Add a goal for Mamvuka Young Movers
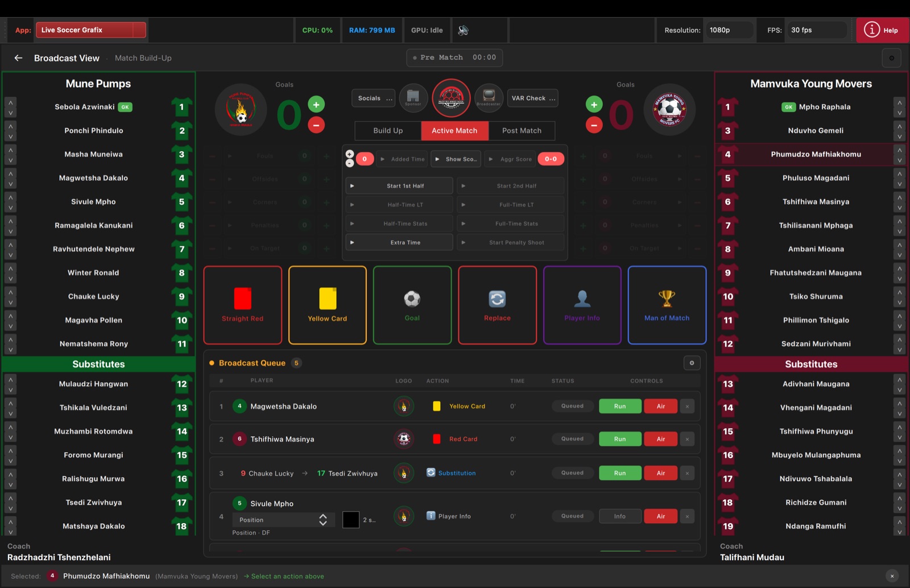The image size is (910, 588). click(594, 104)
